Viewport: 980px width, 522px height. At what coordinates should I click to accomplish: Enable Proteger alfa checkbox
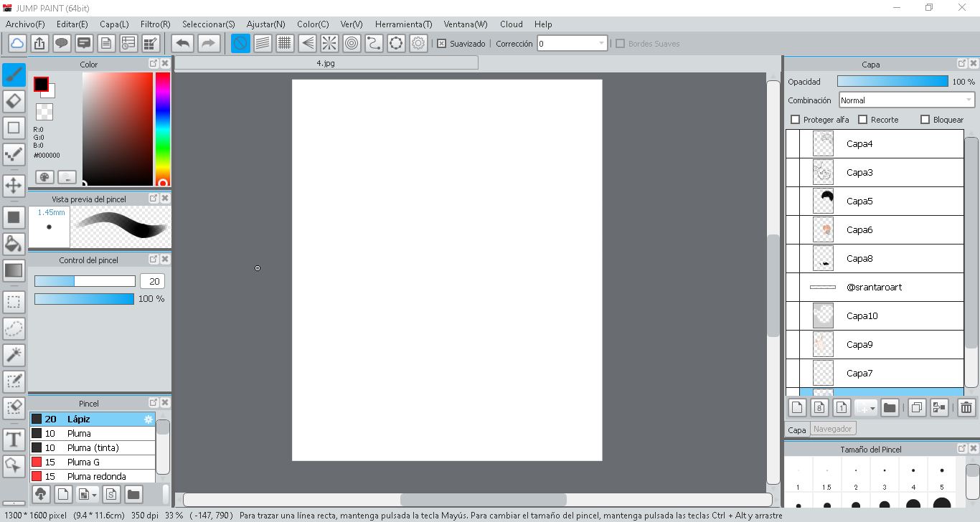(x=795, y=120)
